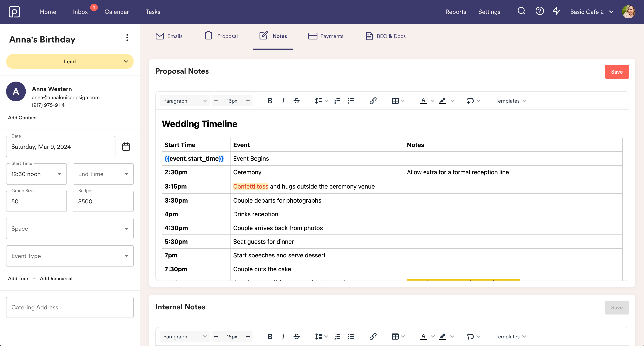
Task: Expand the Basic Cafe 2 account switcher
Action: click(592, 12)
